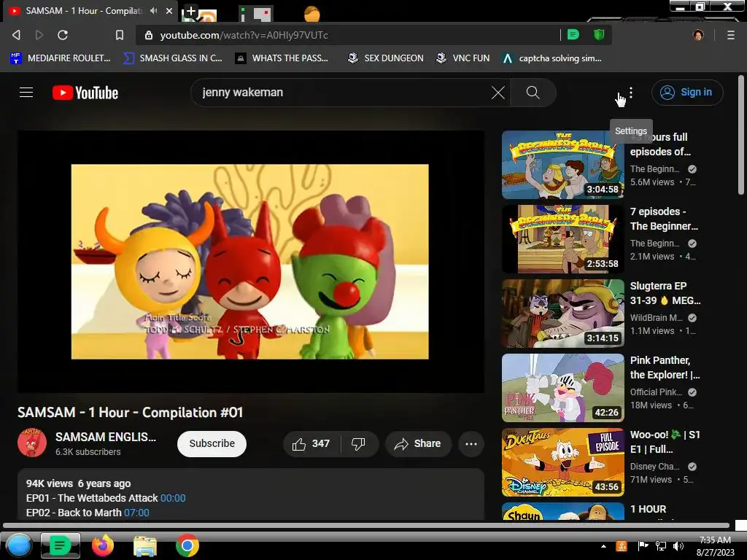Reload the page with the refresh icon

(63, 35)
